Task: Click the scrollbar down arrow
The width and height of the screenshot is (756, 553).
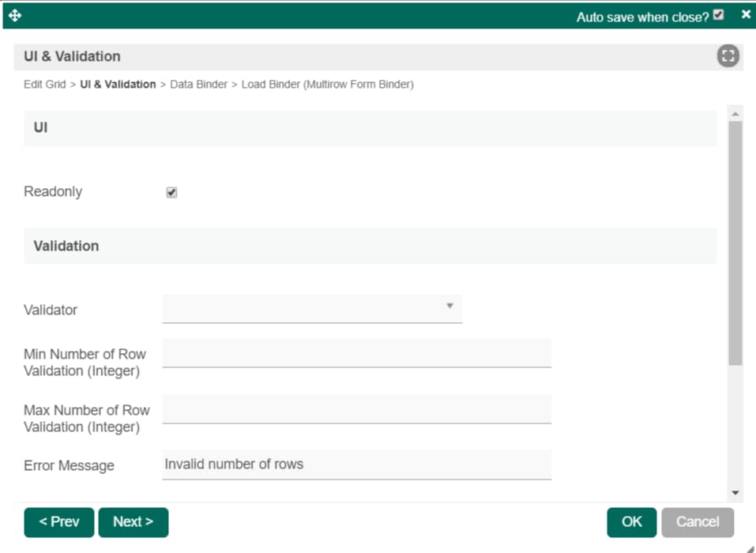Action: point(735,493)
